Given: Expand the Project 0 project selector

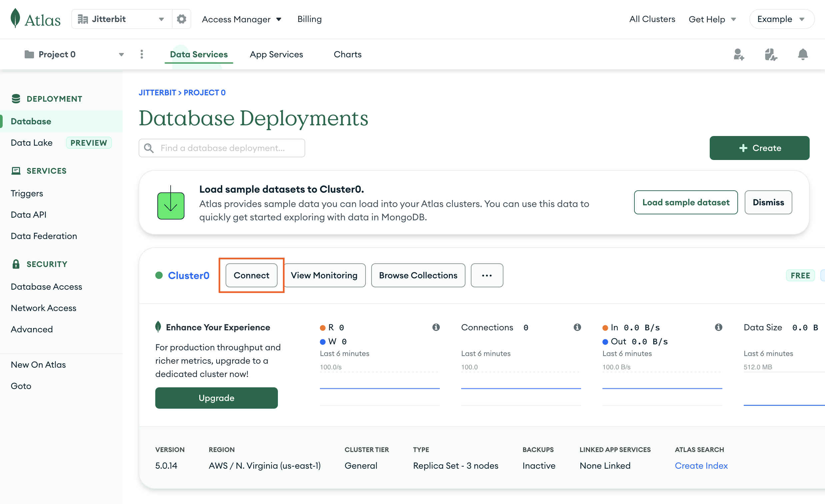Looking at the screenshot, I should [121, 54].
